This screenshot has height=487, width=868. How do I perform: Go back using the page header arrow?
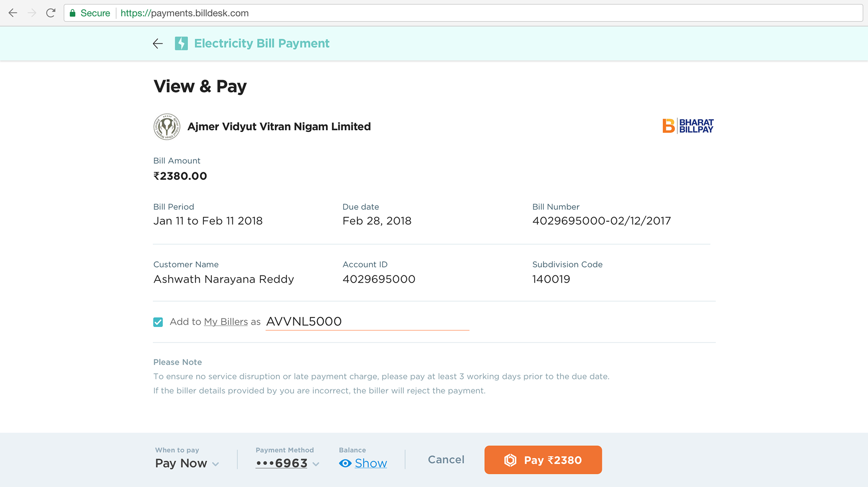[158, 43]
